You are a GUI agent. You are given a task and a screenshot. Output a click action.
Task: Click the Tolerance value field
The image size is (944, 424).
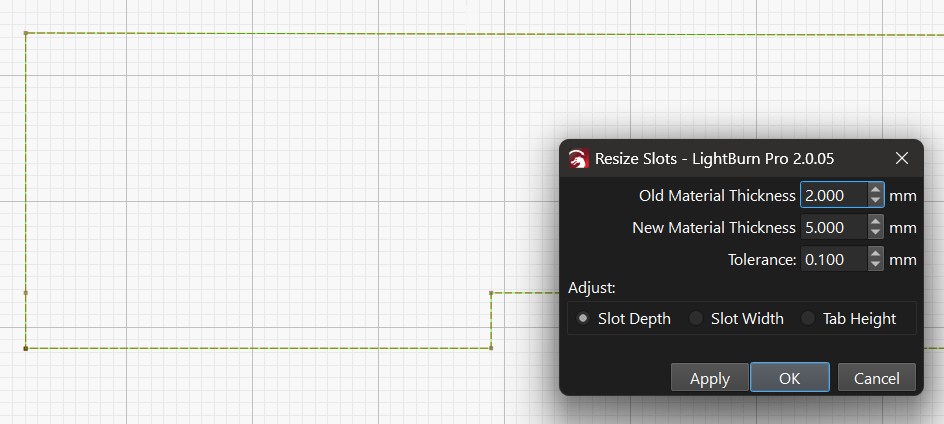pyautogui.click(x=833, y=260)
